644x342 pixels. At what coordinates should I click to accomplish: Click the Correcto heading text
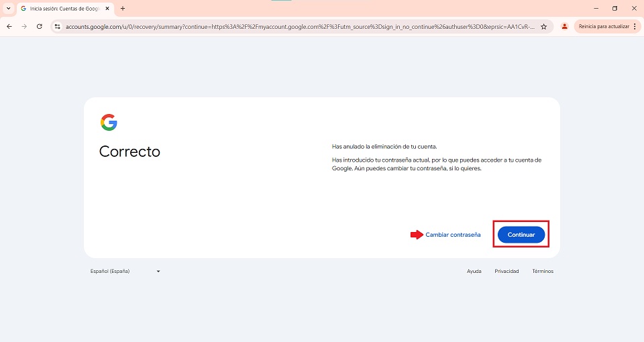[x=129, y=152]
